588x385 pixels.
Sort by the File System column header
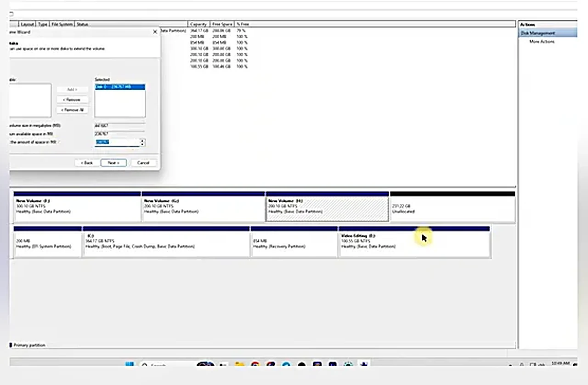(x=62, y=24)
